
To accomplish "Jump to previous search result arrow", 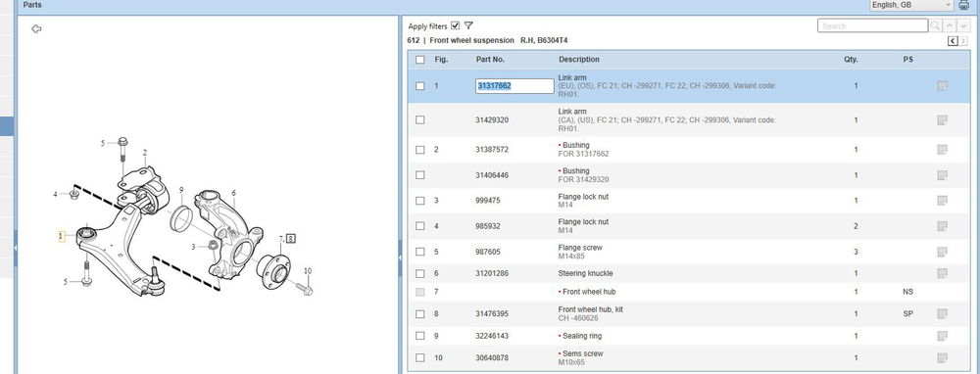I will pos(950,25).
